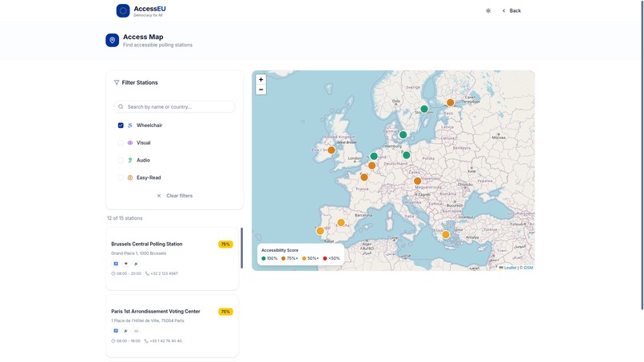The image size is (644, 362).
Task: Open Brussels Central Polling Station card title
Action: 147,244
